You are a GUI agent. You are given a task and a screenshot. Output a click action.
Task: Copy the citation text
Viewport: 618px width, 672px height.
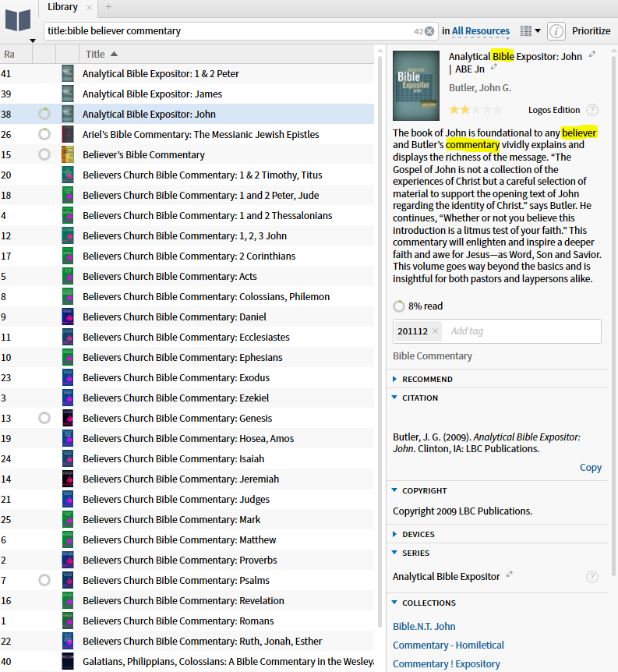(591, 467)
